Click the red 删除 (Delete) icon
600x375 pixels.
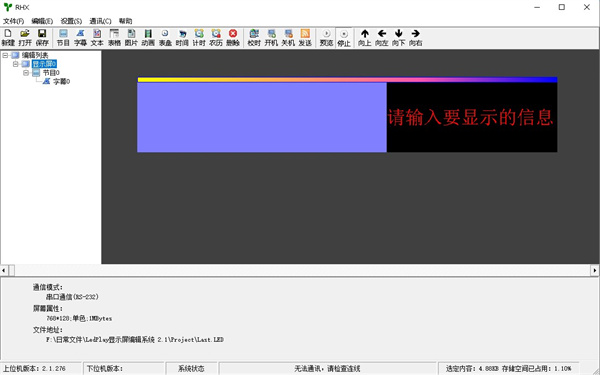coord(233,38)
